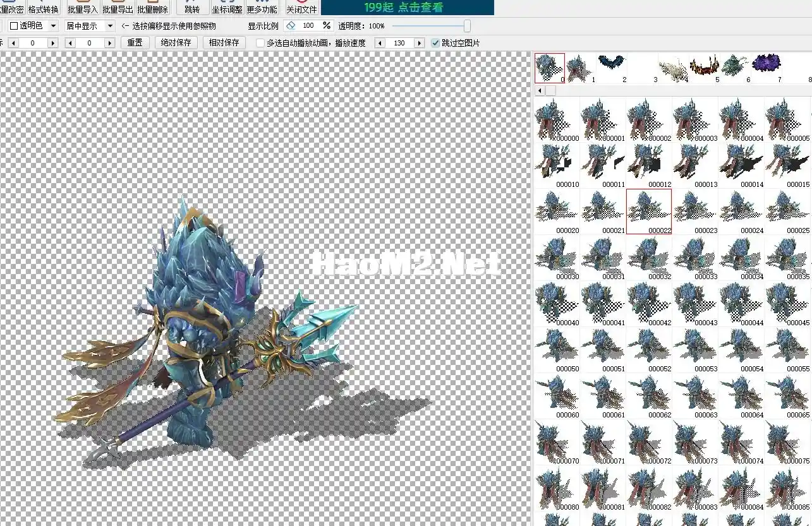Click the 播放速度 value field showing 130
The image size is (812, 526).
[x=399, y=43]
